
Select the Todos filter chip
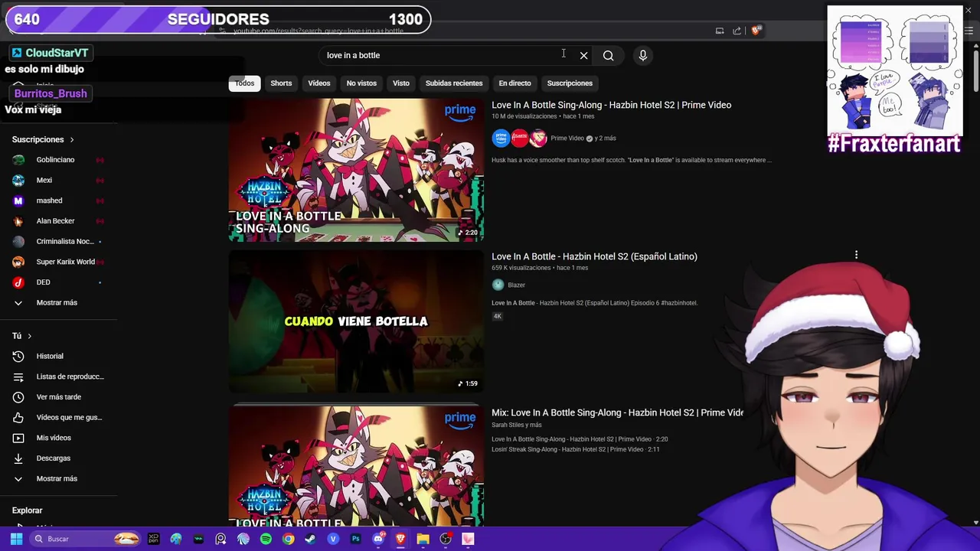tap(244, 83)
